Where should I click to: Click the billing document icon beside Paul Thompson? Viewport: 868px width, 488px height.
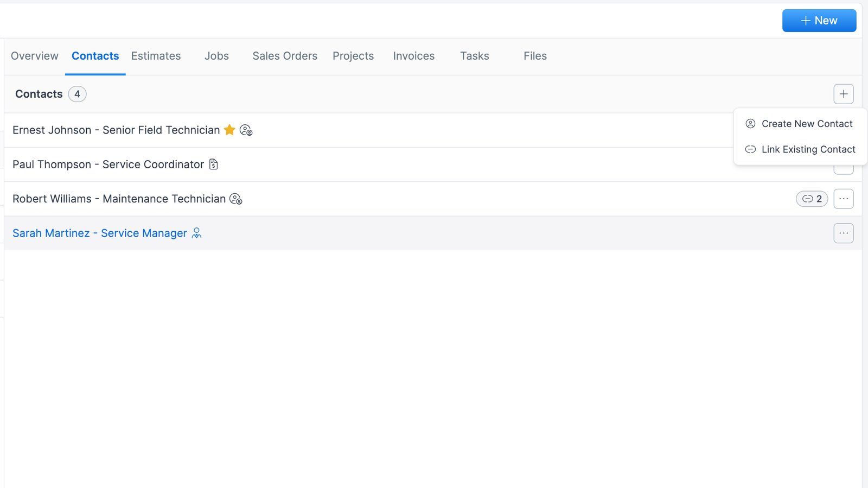(214, 164)
